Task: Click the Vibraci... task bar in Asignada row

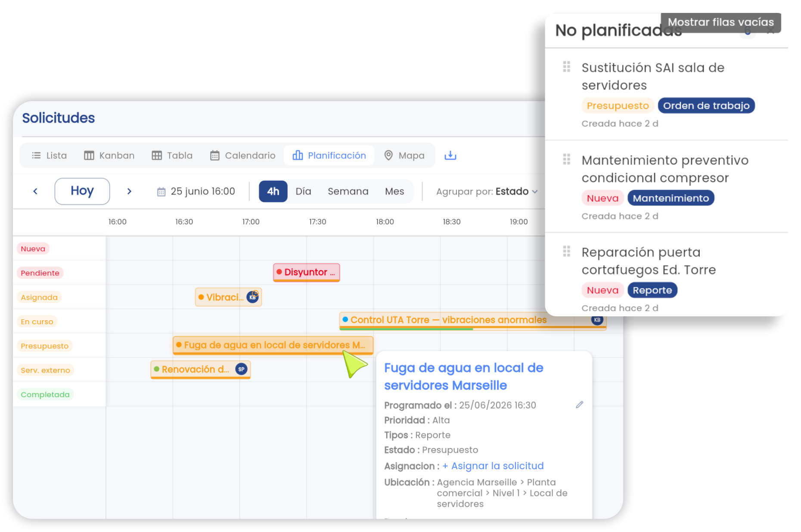Action: point(228,297)
